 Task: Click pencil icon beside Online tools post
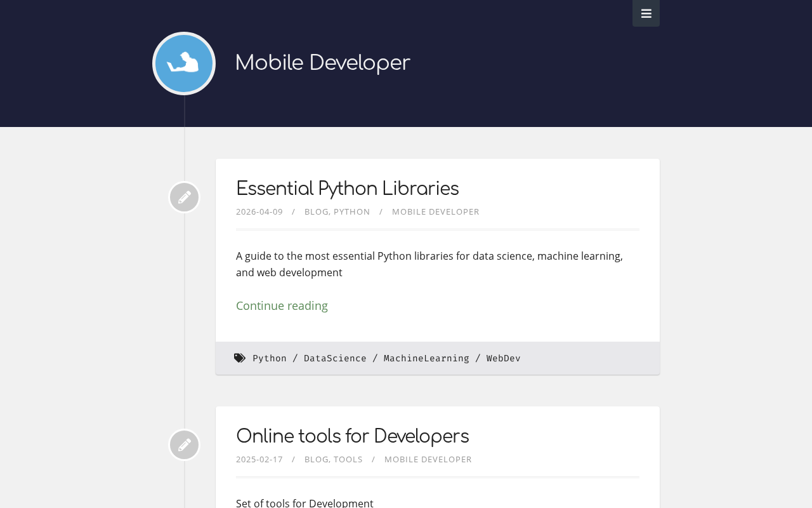coord(184,445)
